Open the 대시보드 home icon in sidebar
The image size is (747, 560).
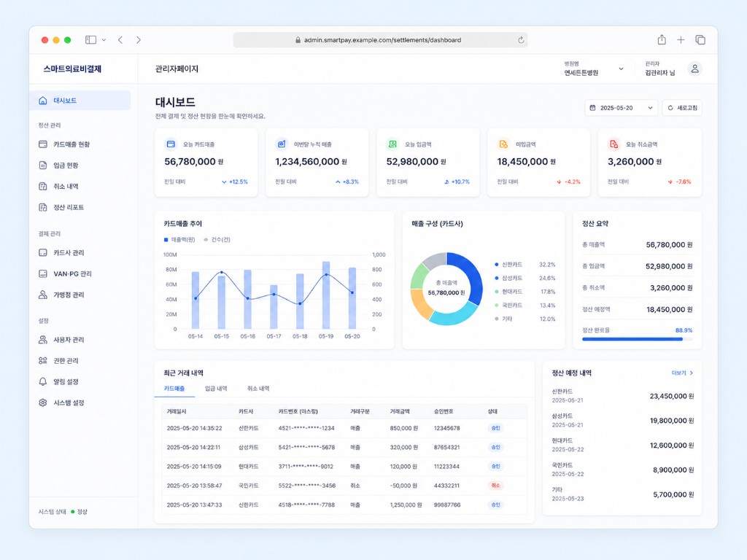(43, 101)
